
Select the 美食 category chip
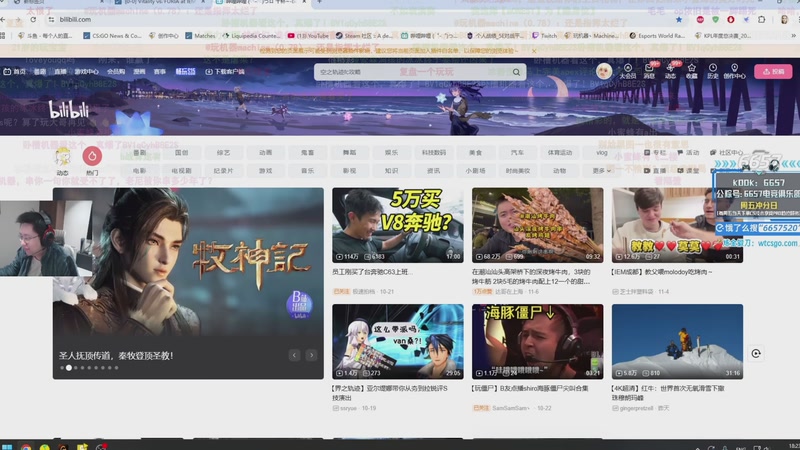click(476, 153)
